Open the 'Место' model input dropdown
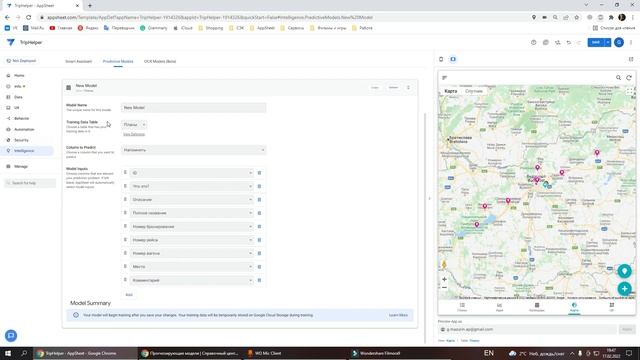The height and width of the screenshot is (360, 640). coord(191,267)
